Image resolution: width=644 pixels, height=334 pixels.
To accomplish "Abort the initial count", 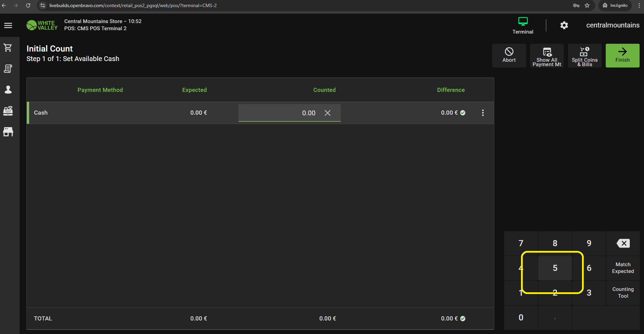I will 509,56.
